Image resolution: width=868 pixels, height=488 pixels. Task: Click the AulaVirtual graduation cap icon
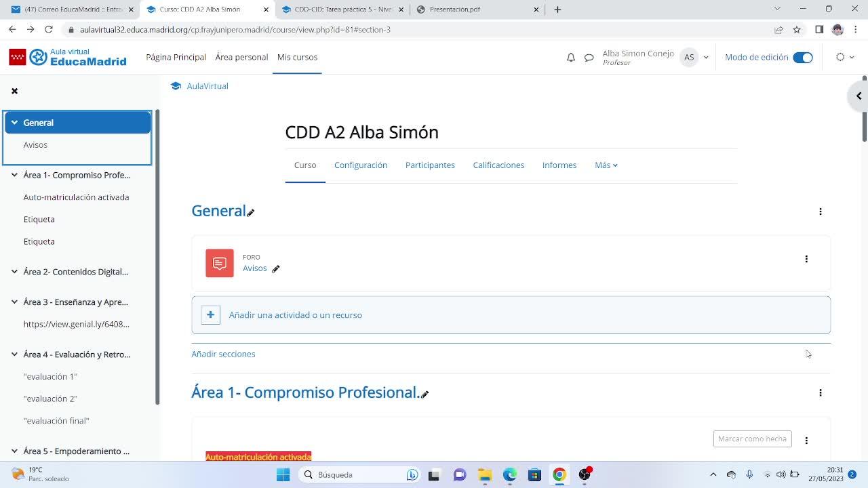[176, 86]
